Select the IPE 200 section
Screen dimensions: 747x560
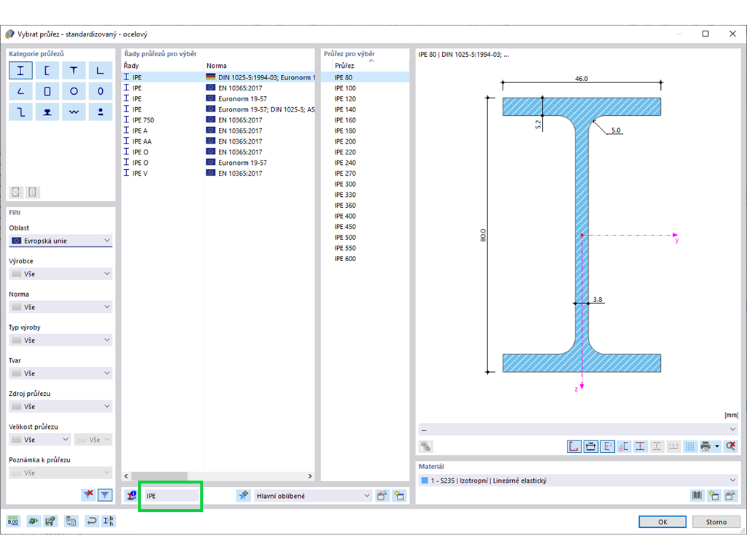[x=365, y=141]
